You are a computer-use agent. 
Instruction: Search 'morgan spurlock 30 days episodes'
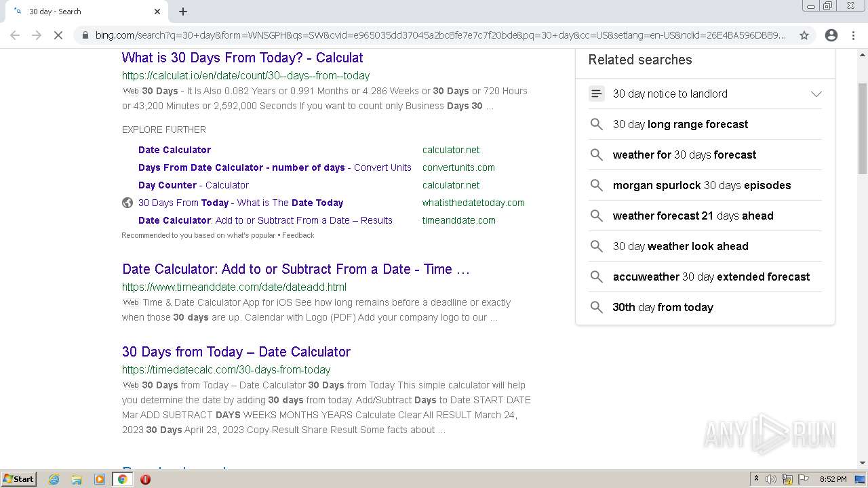pyautogui.click(x=702, y=185)
